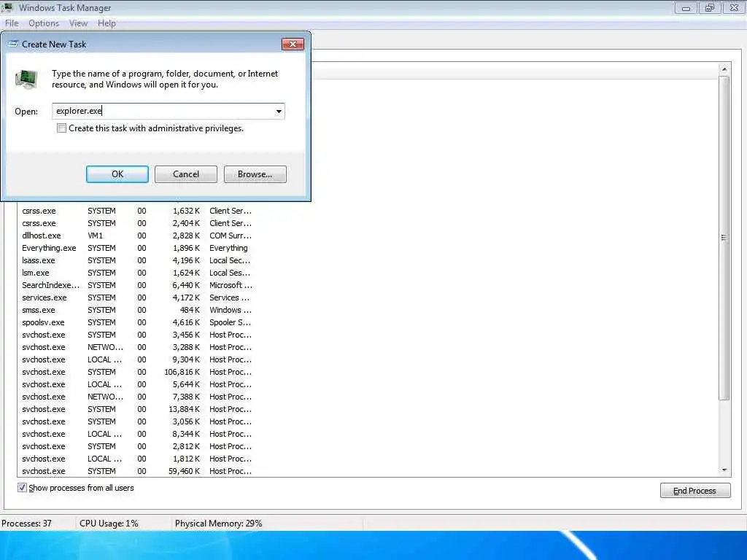Select the smss.exe process row
Screen dimensions: 747x560
tap(136, 310)
